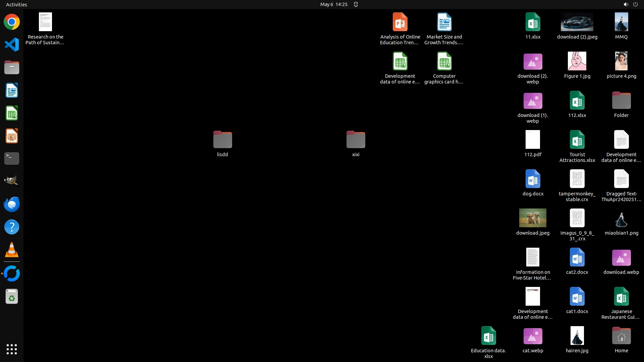Viewport: 644px width, 362px height.
Task: Select the Home folder icon
Action: point(621,336)
